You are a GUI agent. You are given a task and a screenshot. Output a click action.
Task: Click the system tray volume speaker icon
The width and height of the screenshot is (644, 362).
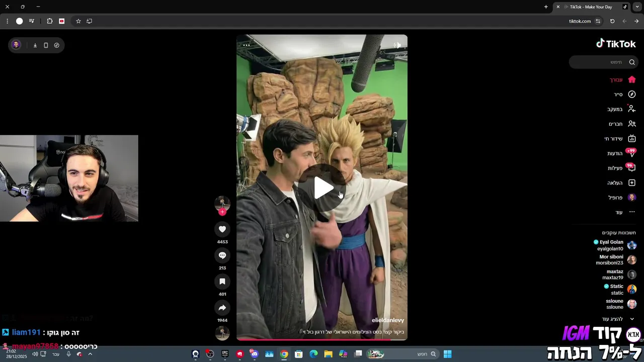(x=35, y=354)
